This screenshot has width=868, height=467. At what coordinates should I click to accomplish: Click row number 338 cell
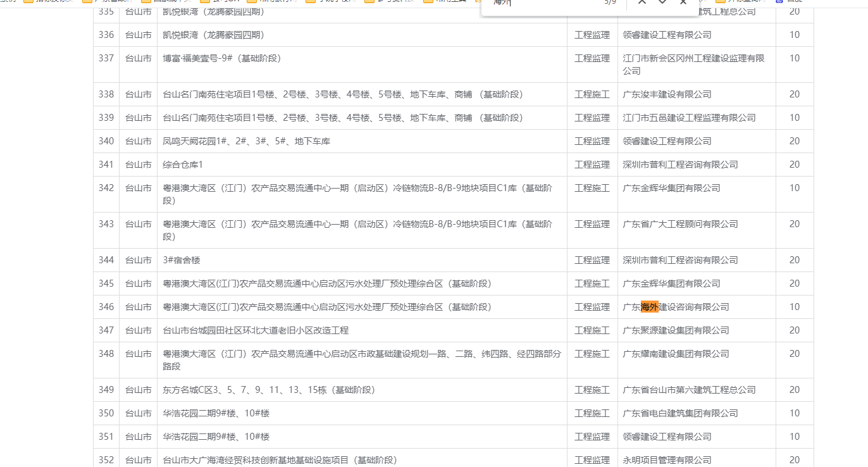click(x=106, y=94)
